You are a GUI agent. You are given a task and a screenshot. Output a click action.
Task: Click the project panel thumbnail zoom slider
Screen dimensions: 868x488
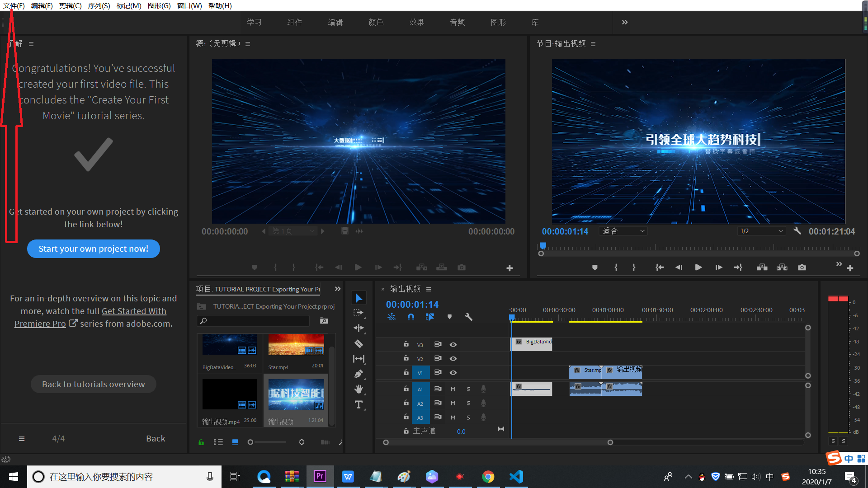[250, 442]
